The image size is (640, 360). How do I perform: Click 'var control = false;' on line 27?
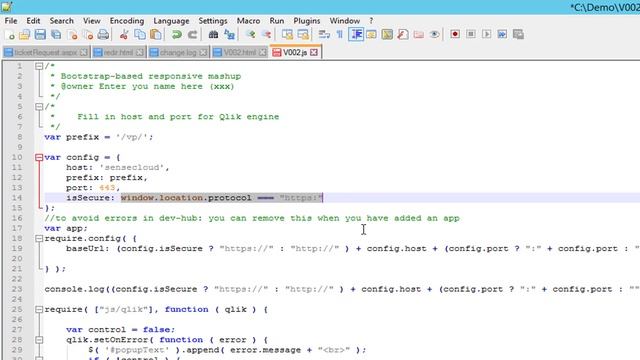[121, 329]
